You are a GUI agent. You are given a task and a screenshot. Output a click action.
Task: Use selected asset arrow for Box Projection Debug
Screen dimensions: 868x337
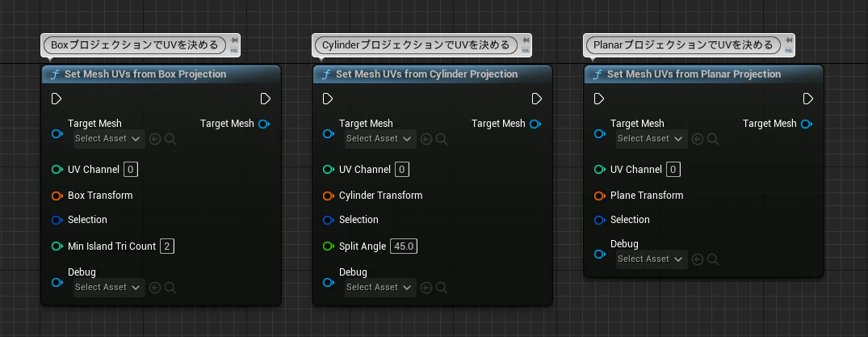(x=155, y=288)
